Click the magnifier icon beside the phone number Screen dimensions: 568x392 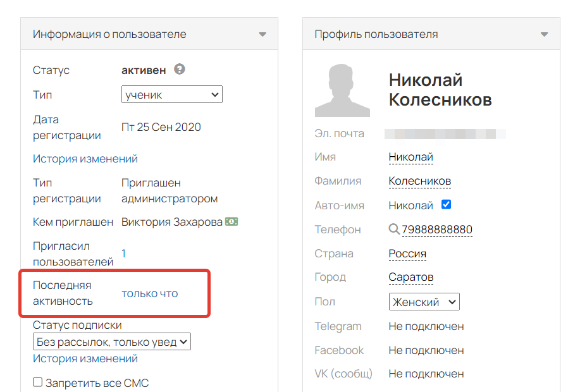click(x=393, y=229)
